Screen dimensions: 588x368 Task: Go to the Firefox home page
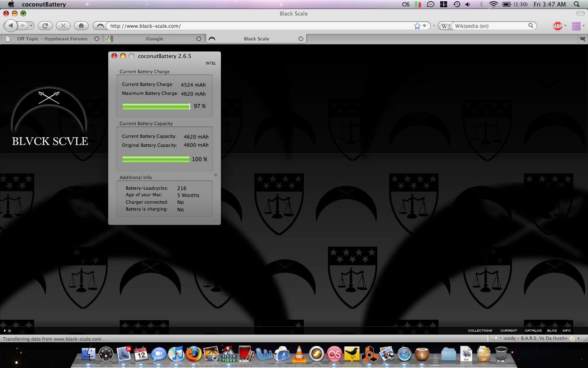[81, 26]
